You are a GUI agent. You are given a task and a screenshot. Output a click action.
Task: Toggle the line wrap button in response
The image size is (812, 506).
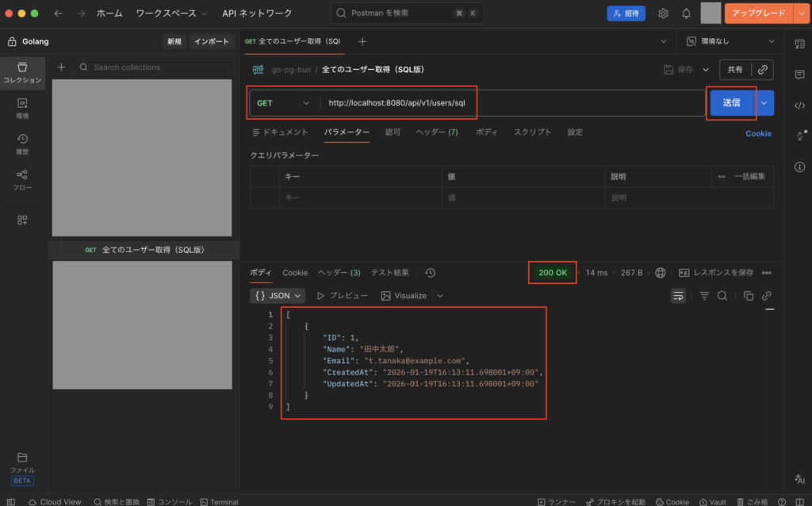pos(678,296)
